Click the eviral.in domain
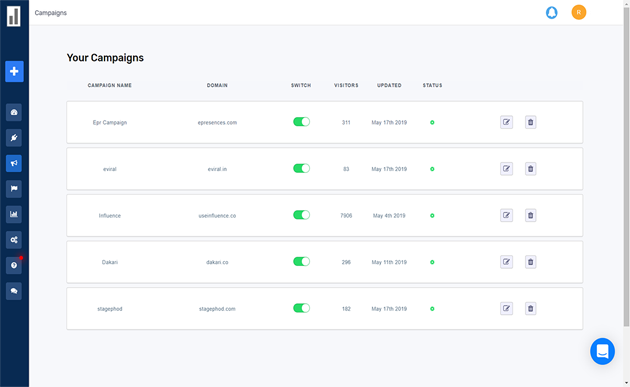 click(217, 169)
